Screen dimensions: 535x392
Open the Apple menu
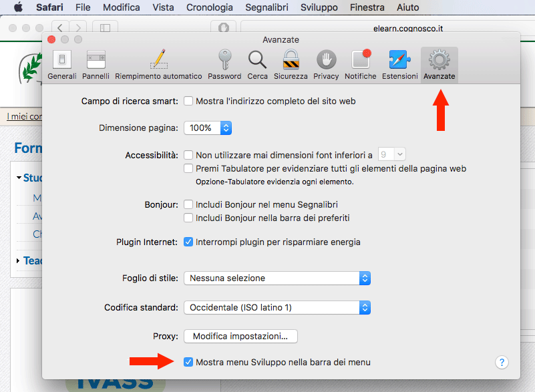(x=19, y=7)
